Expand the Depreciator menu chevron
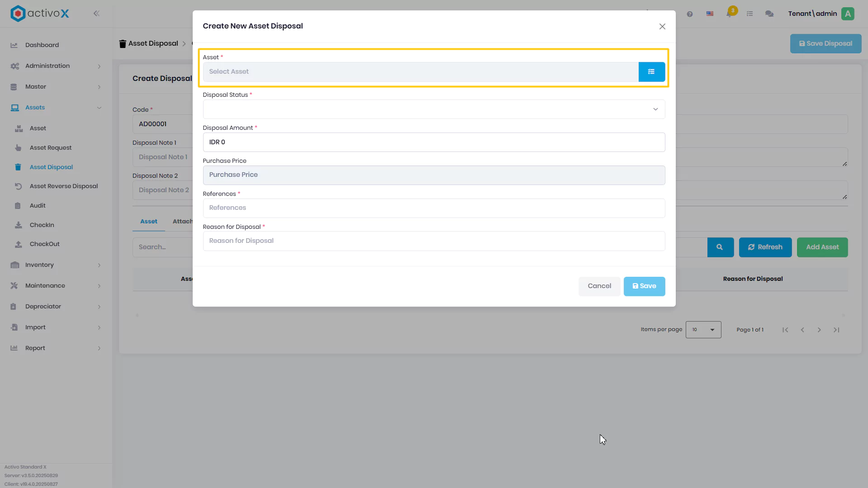This screenshot has width=868, height=488. (x=99, y=307)
